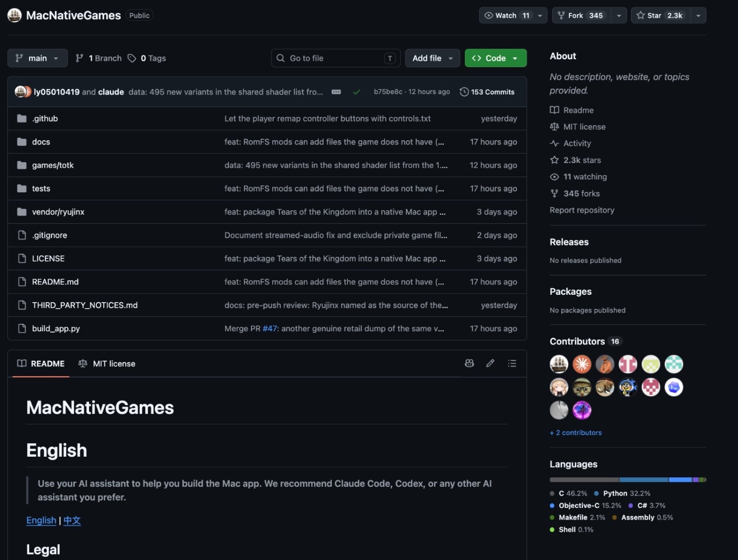Focus the Go to file search field

[336, 58]
